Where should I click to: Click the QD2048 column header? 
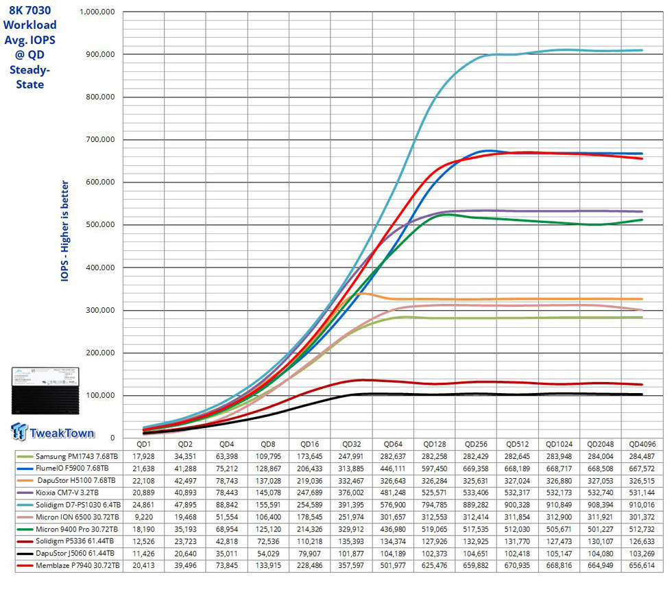pyautogui.click(x=601, y=445)
